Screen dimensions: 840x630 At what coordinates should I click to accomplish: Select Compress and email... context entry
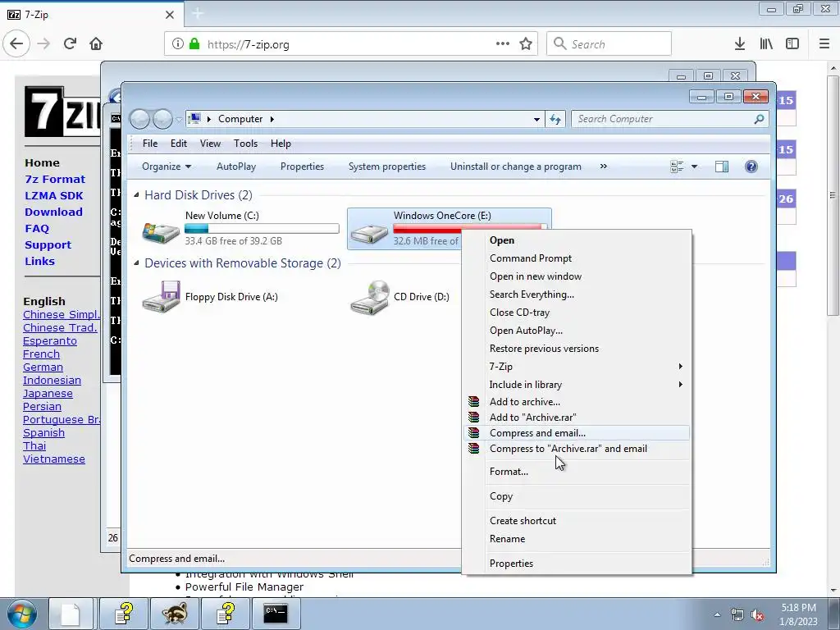pyautogui.click(x=577, y=433)
